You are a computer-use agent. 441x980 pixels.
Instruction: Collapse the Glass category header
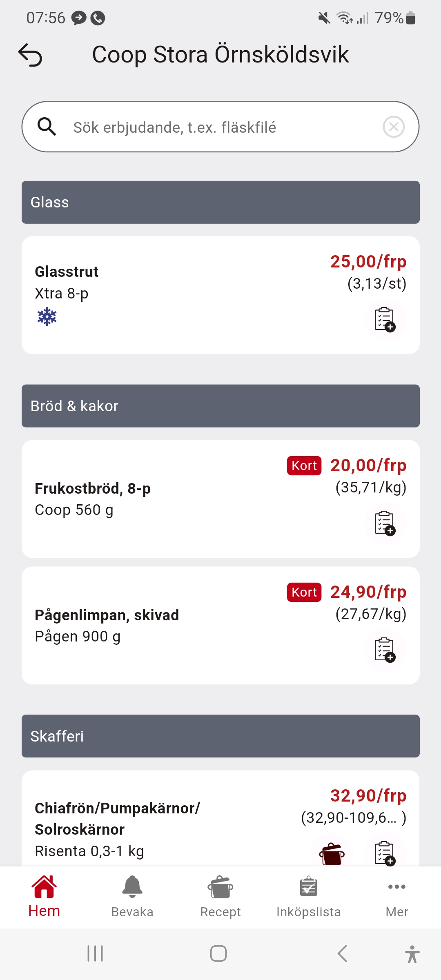click(x=220, y=203)
